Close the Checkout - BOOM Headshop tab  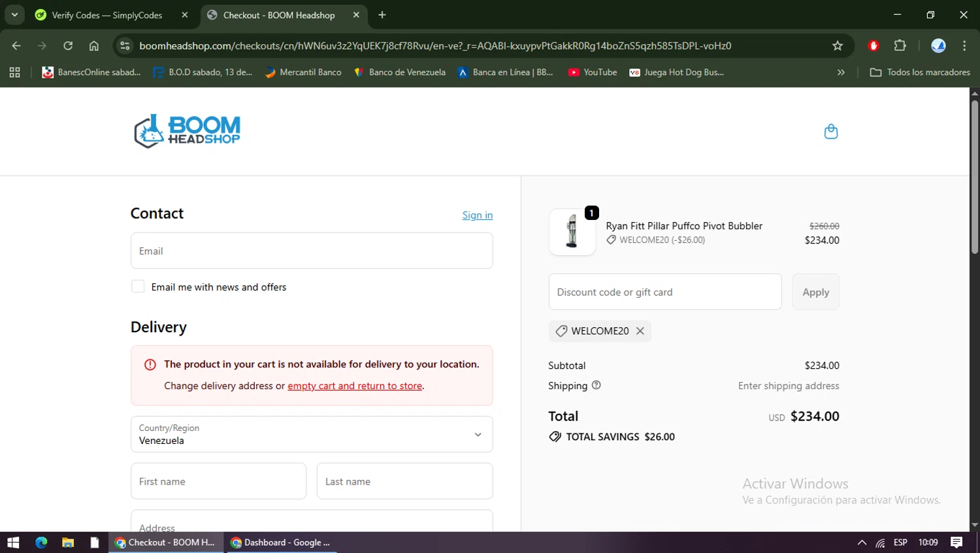coord(356,15)
